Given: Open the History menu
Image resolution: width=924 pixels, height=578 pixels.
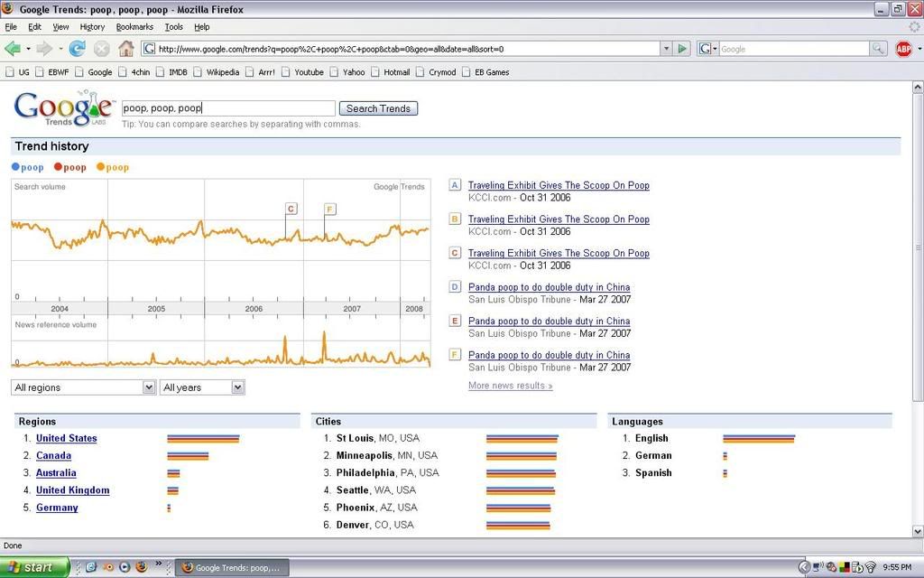Looking at the screenshot, I should [x=92, y=26].
